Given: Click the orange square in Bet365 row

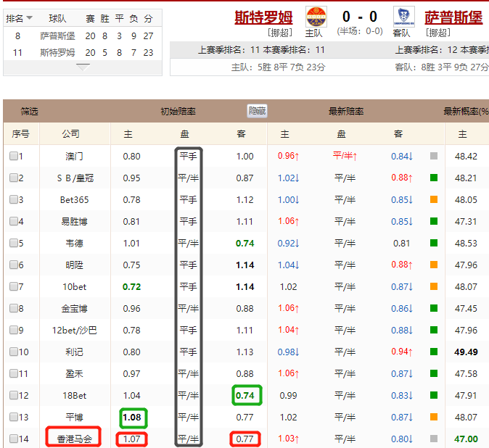Looking at the screenshot, I should 434,199.
